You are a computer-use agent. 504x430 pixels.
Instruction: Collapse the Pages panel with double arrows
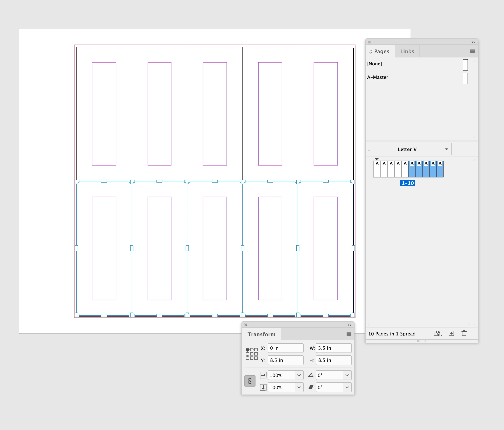click(473, 42)
